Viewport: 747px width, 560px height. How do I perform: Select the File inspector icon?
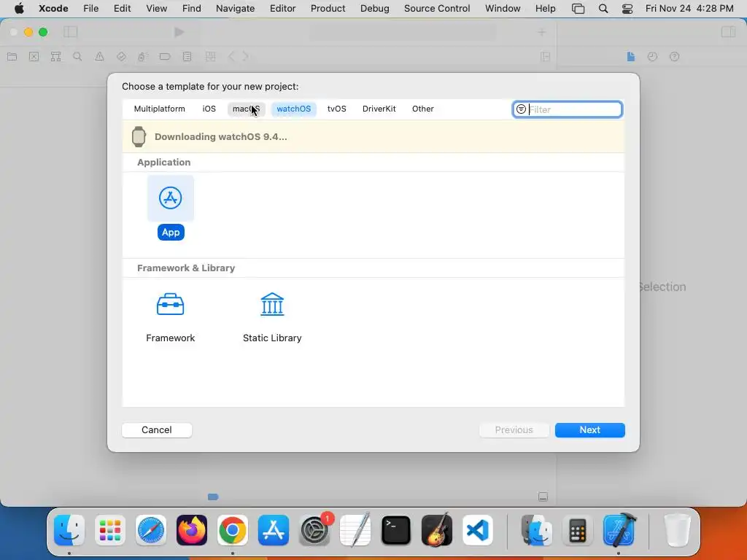click(631, 57)
